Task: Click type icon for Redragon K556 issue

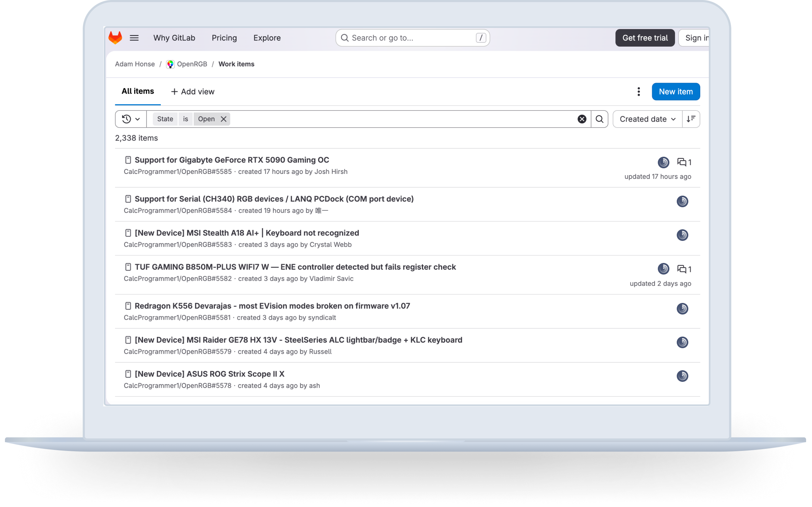Action: coord(128,306)
